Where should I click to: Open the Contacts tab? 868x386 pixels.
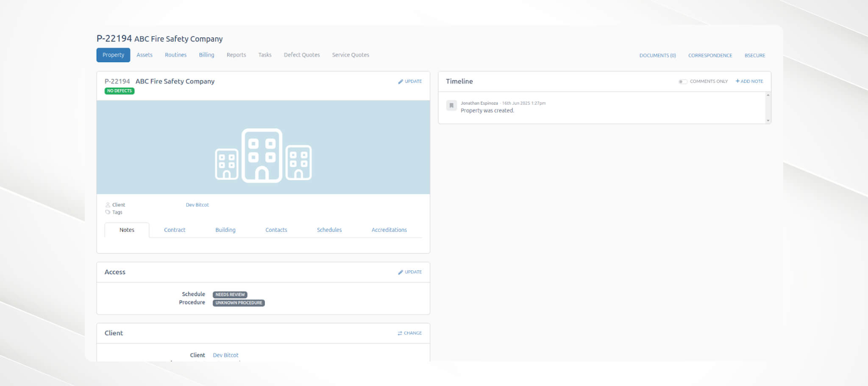tap(276, 230)
